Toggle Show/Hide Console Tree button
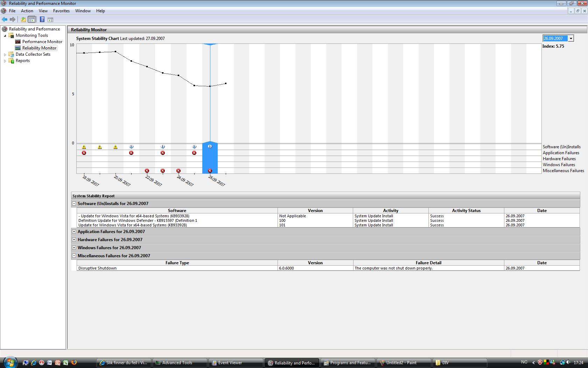The width and height of the screenshot is (588, 368). click(31, 20)
